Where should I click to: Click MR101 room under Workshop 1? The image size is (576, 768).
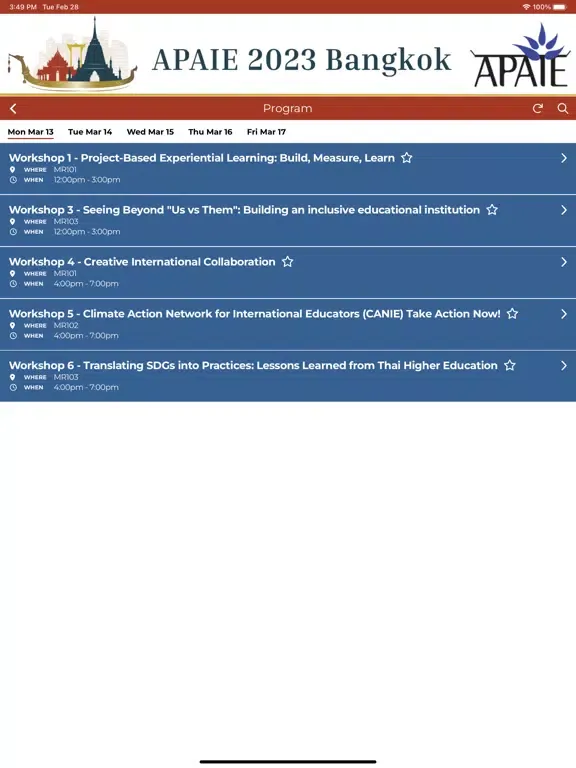(65, 169)
